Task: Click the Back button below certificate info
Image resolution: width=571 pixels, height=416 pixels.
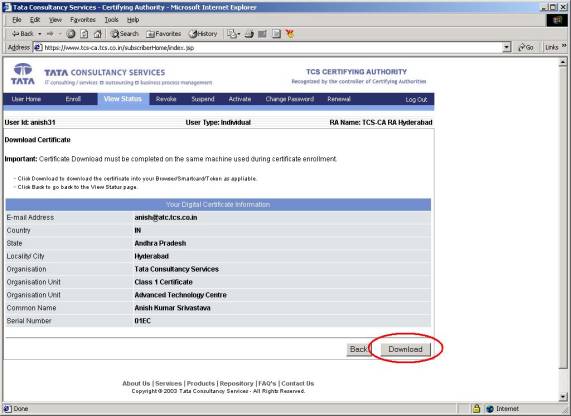Action: (x=358, y=349)
